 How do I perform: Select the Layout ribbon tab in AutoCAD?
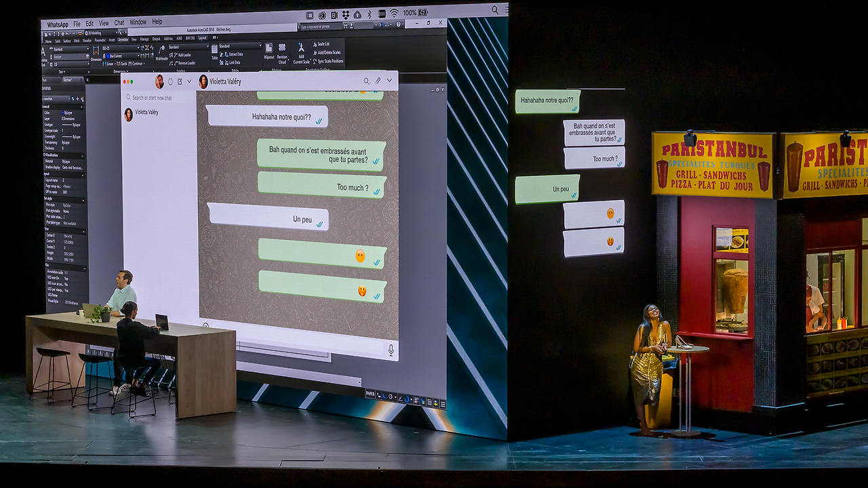click(202, 38)
